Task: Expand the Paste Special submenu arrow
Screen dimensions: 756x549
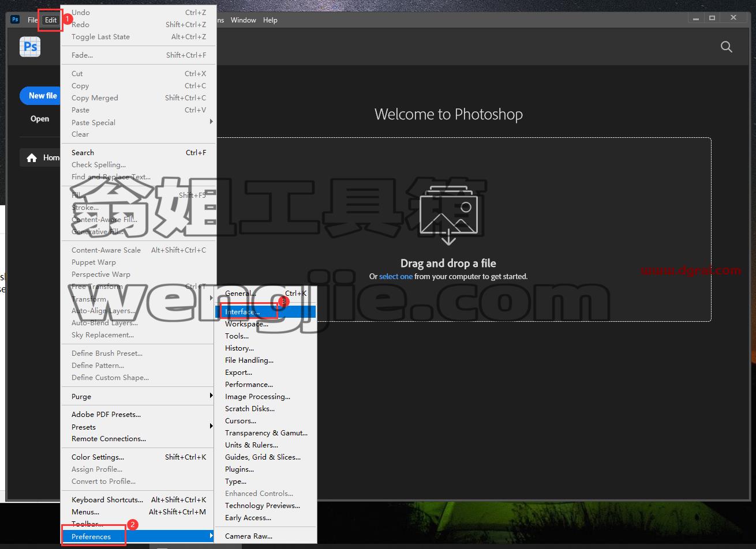Action: click(211, 122)
